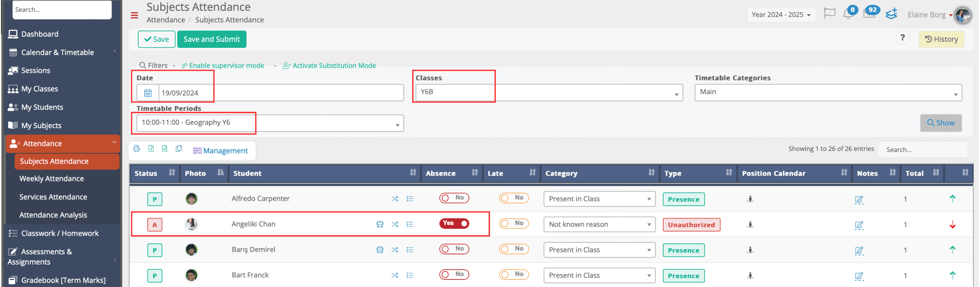Open the notifications bell icon
The image size is (980, 287).
point(848,14)
